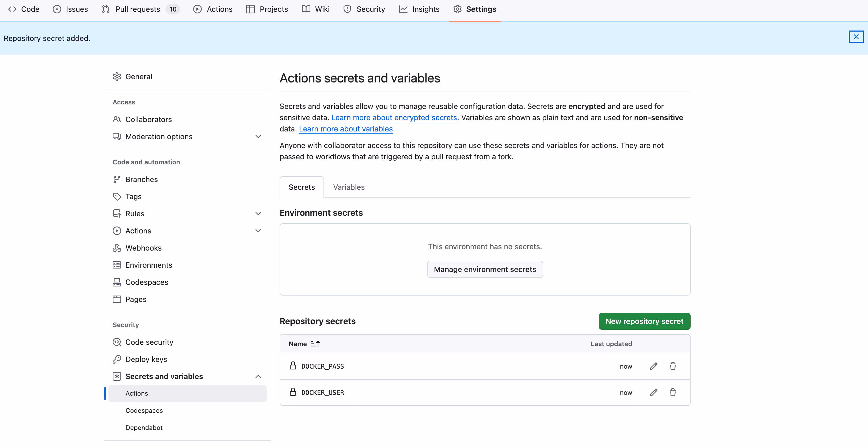Screen dimensions: 868x446
Task: Collapse the Secrets and variables section
Action: pyautogui.click(x=258, y=376)
